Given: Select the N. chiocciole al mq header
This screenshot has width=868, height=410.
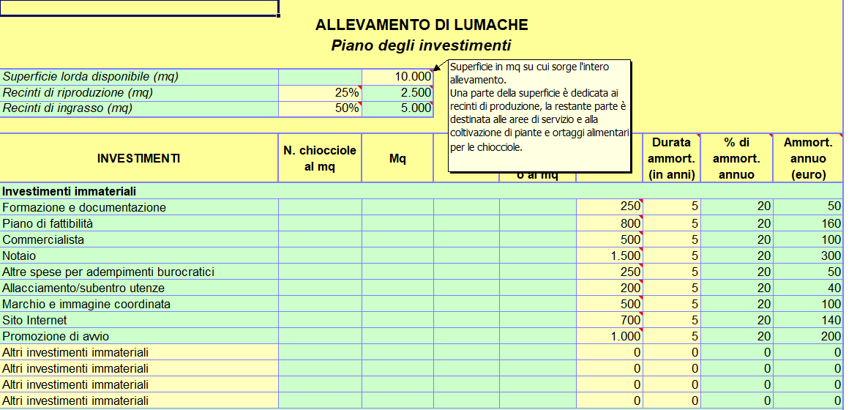Looking at the screenshot, I should point(320,158).
